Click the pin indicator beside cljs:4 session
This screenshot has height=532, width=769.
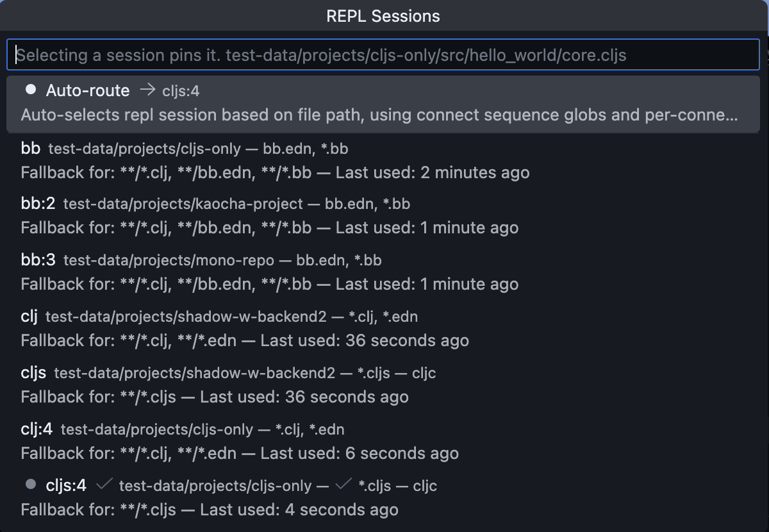pos(29,485)
